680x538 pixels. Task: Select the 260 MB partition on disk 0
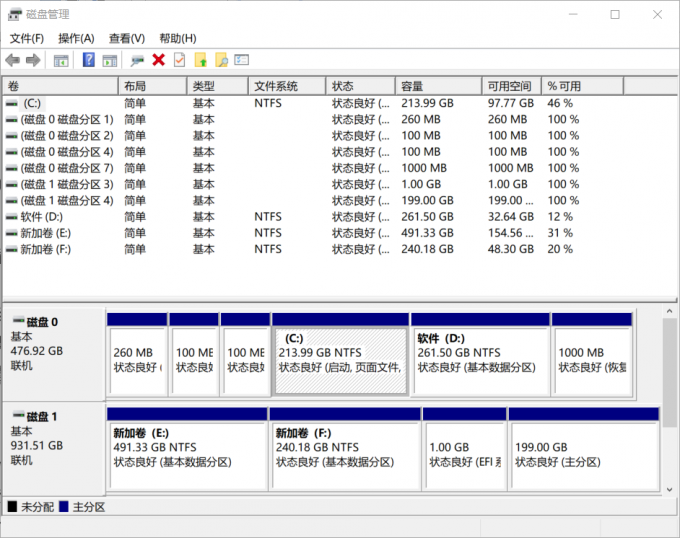[137, 355]
